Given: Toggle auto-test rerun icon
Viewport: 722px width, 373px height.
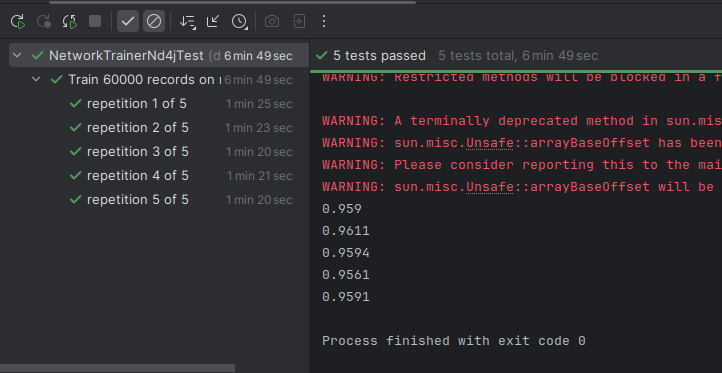Looking at the screenshot, I should tap(70, 21).
